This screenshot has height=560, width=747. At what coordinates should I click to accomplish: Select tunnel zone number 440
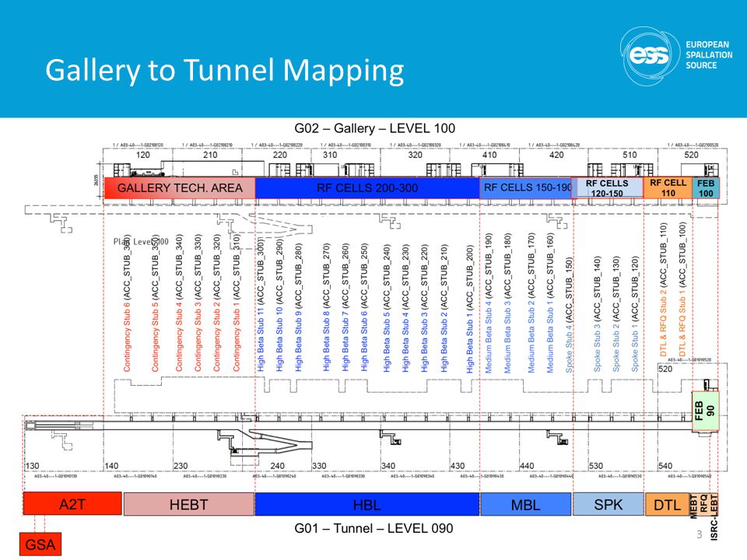pos(527,466)
